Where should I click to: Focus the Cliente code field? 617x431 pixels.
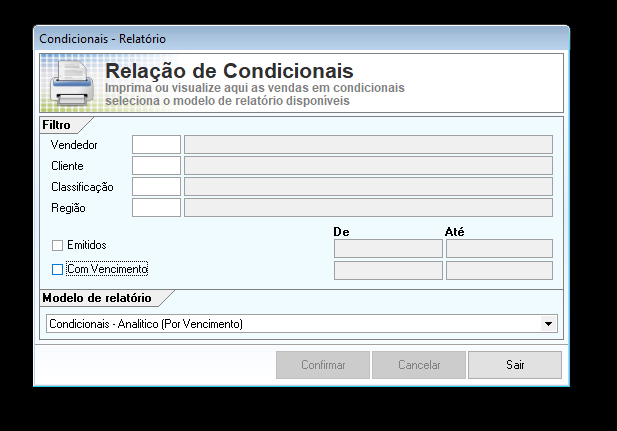click(x=156, y=165)
